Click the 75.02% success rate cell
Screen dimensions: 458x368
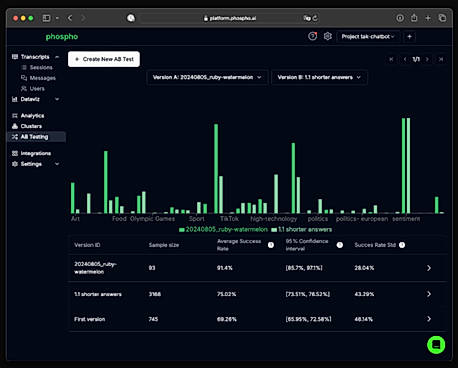[226, 294]
